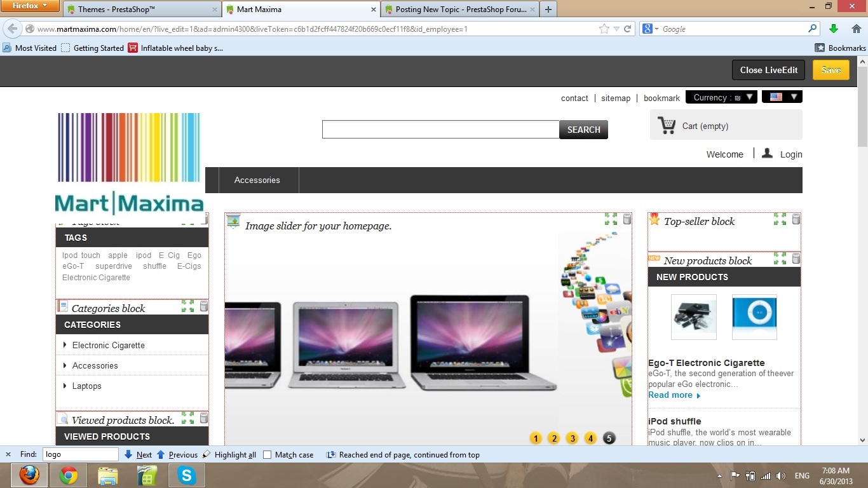Select slide 5 pager dot
This screenshot has width=868, height=488.
click(x=609, y=438)
